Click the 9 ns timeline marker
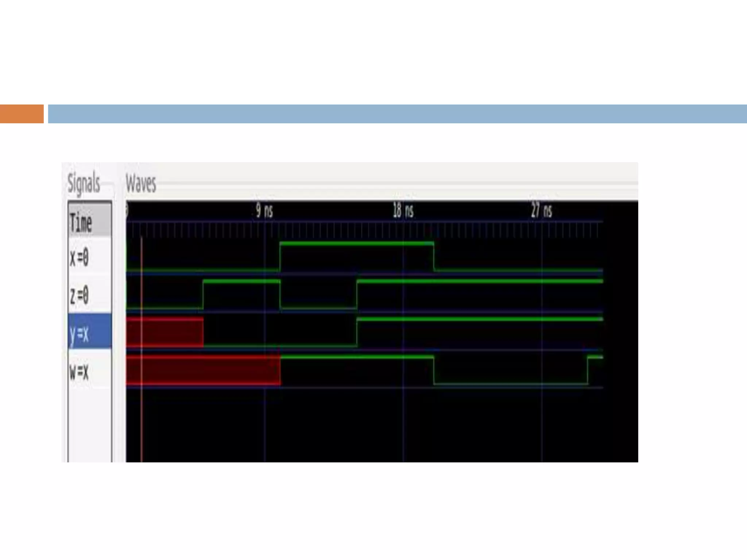This screenshot has width=747, height=560. point(264,211)
